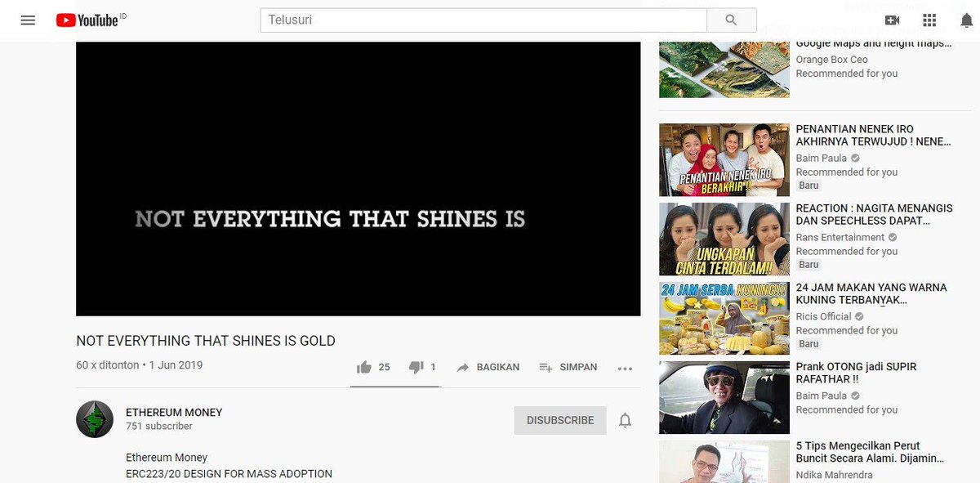Open the 24 JAM SERBA KUNING thumbnail
The height and width of the screenshot is (483, 980).
pos(724,319)
